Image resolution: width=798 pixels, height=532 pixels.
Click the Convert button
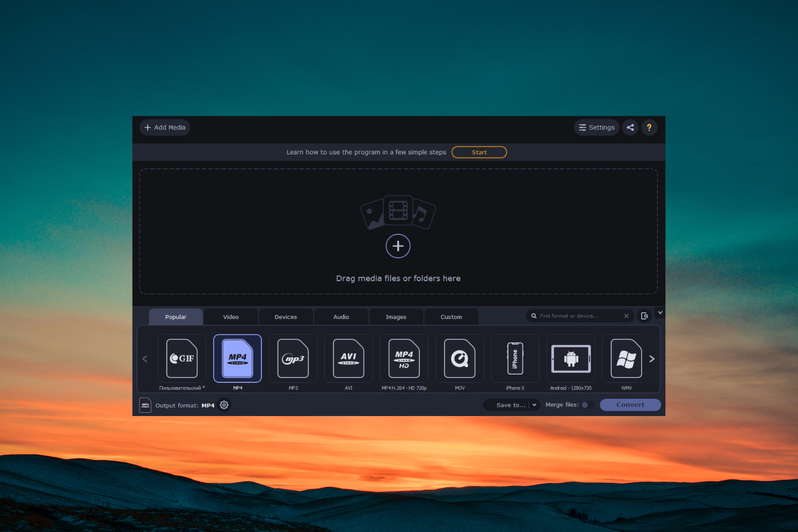tap(630, 405)
